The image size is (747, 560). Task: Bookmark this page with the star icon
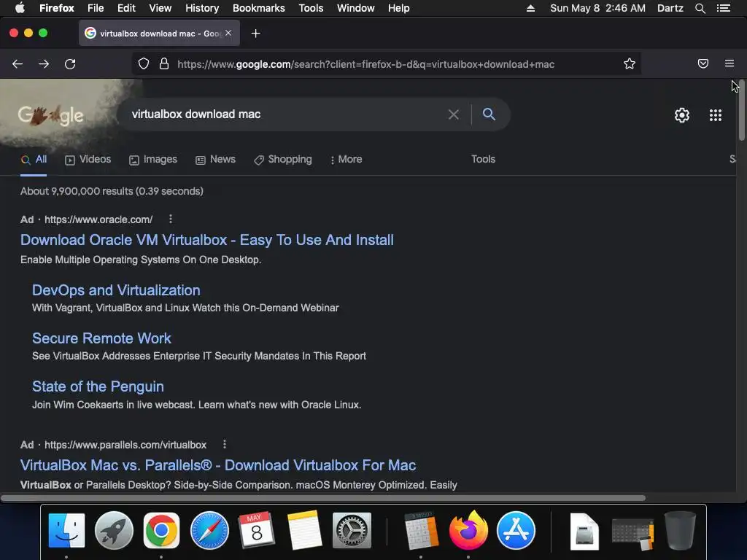(x=630, y=64)
